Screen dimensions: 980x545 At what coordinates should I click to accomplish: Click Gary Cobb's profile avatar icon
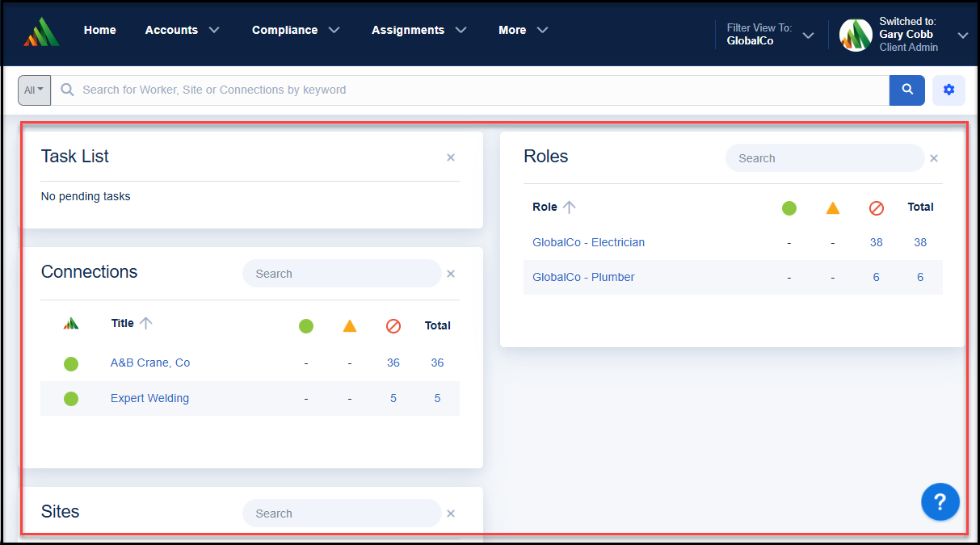pos(856,35)
